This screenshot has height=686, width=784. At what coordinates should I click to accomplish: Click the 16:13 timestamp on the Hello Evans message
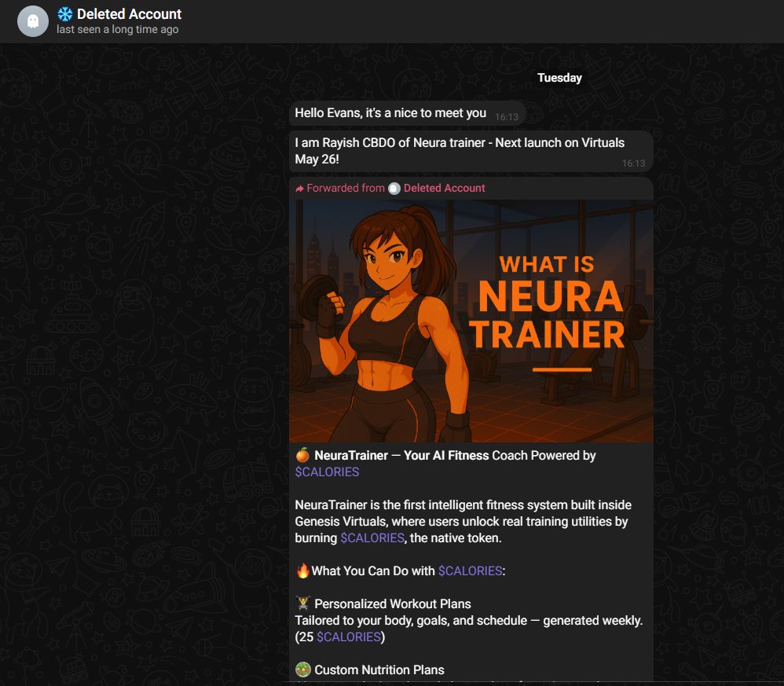pos(507,117)
